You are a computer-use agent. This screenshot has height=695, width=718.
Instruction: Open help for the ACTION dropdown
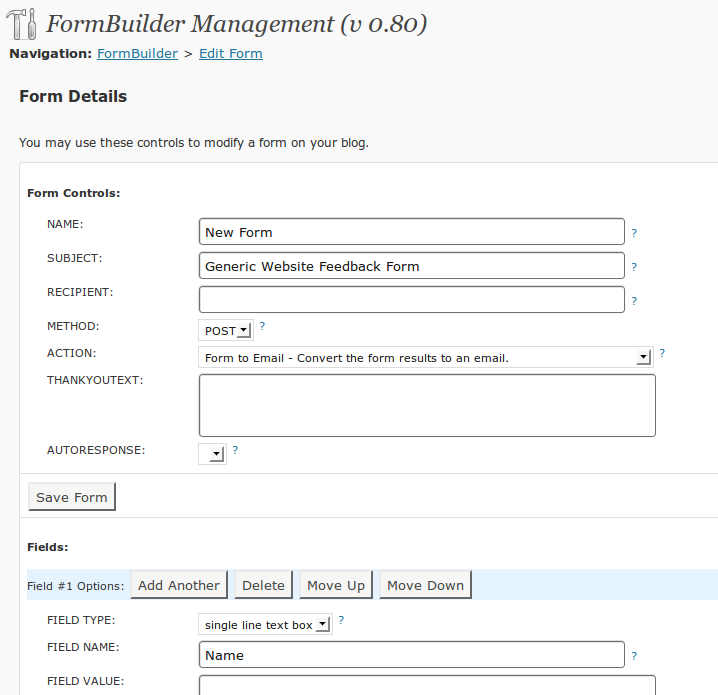662,353
